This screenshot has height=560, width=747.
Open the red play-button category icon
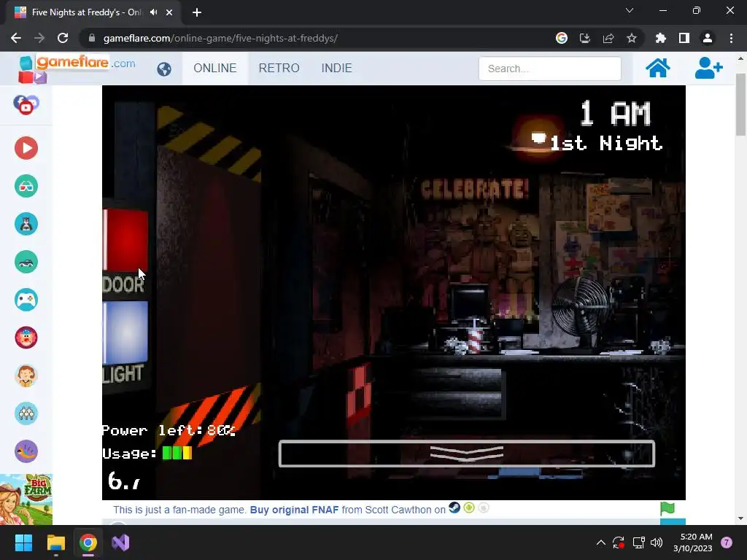(x=26, y=148)
